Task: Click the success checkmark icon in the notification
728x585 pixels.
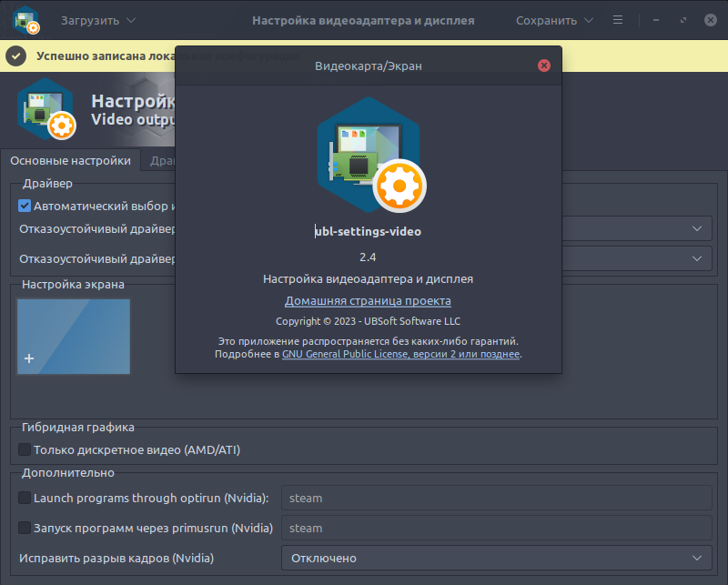Action: (15, 55)
